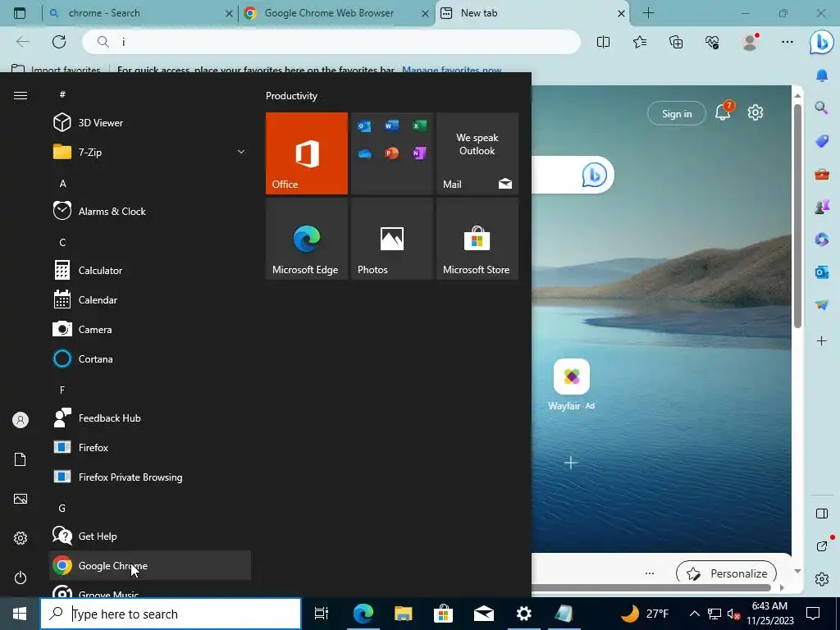
Task: Open the Edge profile avatar
Action: tap(750, 42)
